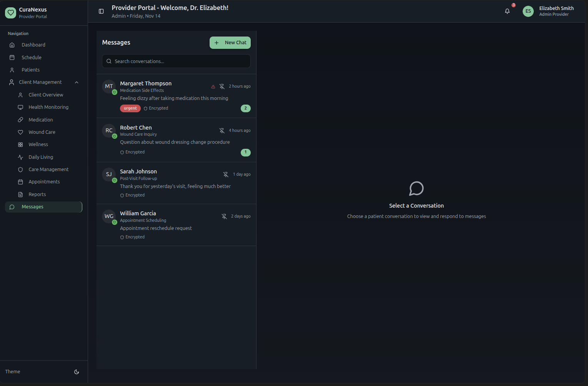The image size is (588, 386).
Task: Select the Medication nav item
Action: click(x=41, y=120)
